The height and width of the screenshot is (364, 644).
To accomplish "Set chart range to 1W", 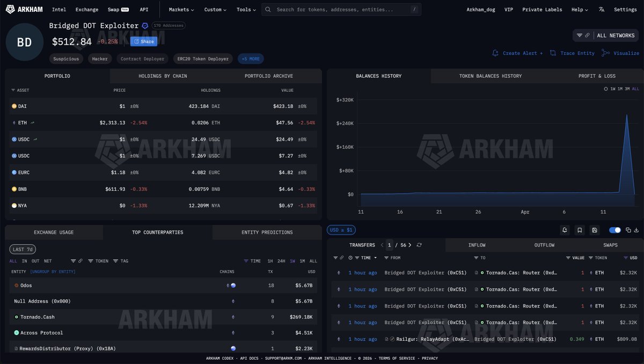I will click(x=613, y=89).
